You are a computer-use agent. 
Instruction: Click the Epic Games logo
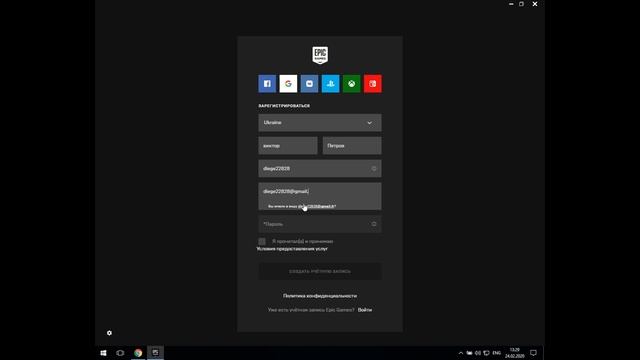(x=320, y=55)
